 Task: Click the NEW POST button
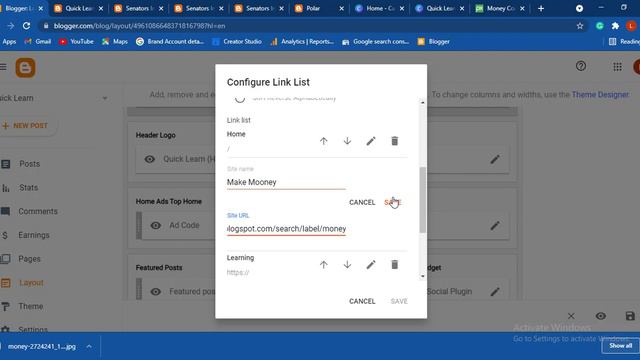point(26,126)
